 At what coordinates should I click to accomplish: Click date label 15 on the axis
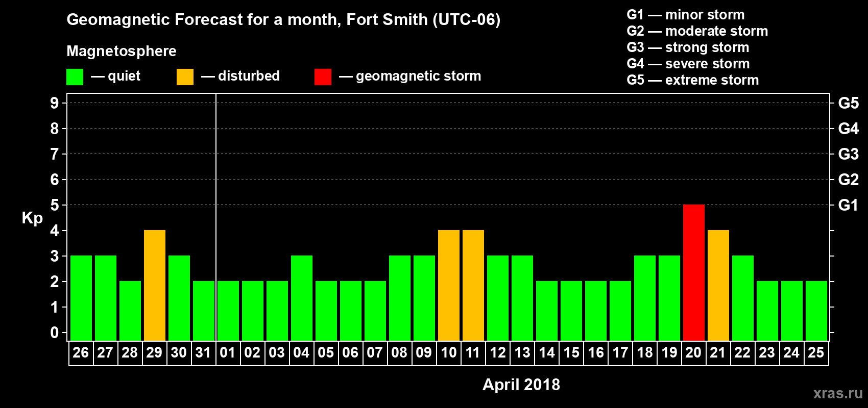pos(571,352)
